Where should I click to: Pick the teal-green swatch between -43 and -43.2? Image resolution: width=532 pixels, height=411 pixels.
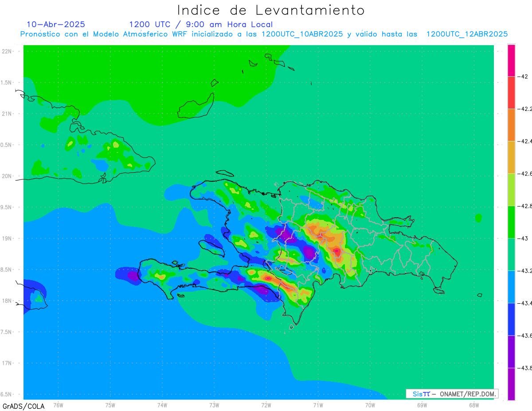[x=511, y=254]
